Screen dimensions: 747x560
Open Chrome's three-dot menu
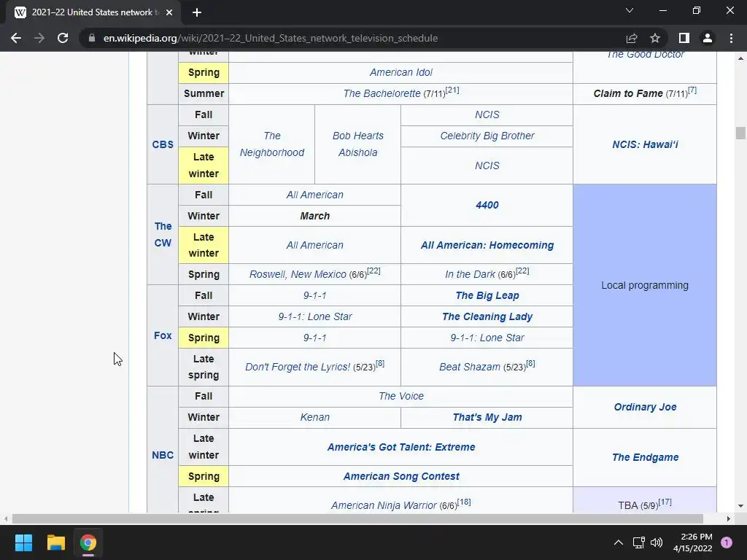point(731,38)
